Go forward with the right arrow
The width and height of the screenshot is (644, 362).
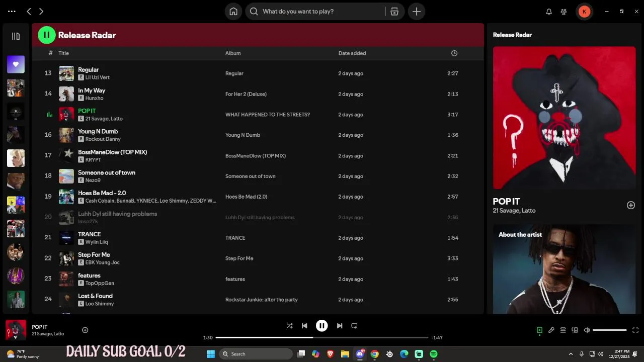tap(41, 12)
